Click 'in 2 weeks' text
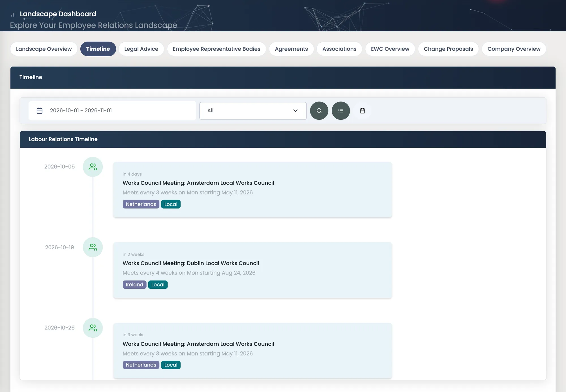The height and width of the screenshot is (392, 566). 133,254
